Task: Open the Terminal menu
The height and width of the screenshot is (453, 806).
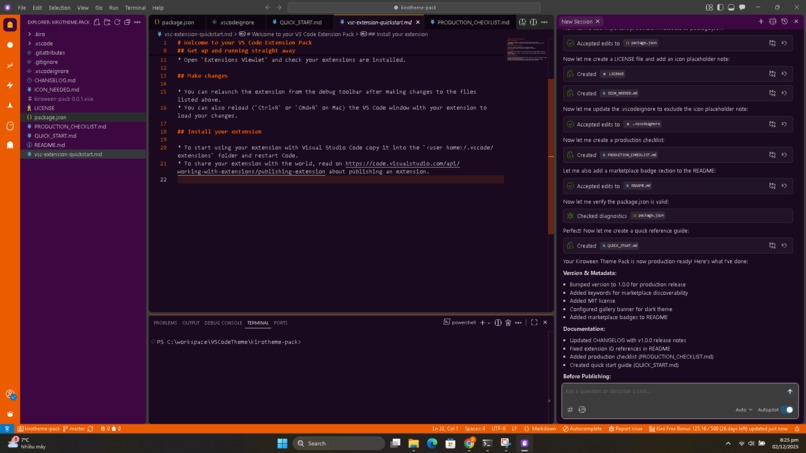Action: click(135, 8)
